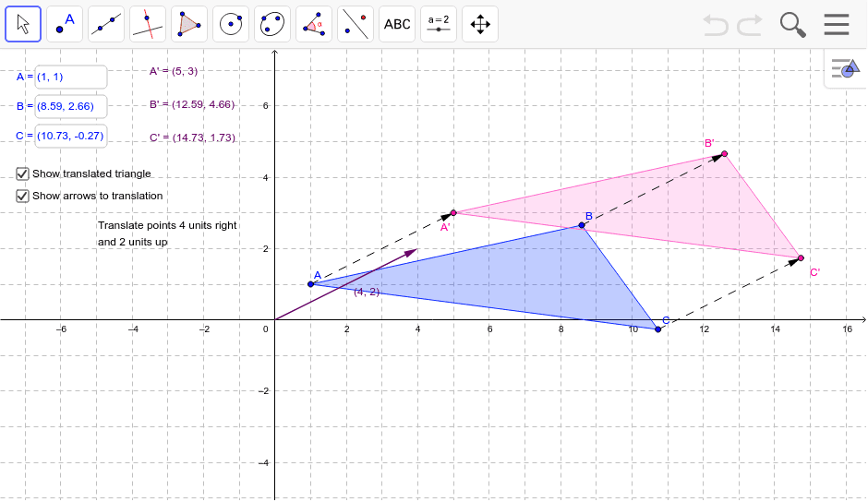Select the Circle with Center tool
This screenshot has height=502, width=868.
coord(231,24)
